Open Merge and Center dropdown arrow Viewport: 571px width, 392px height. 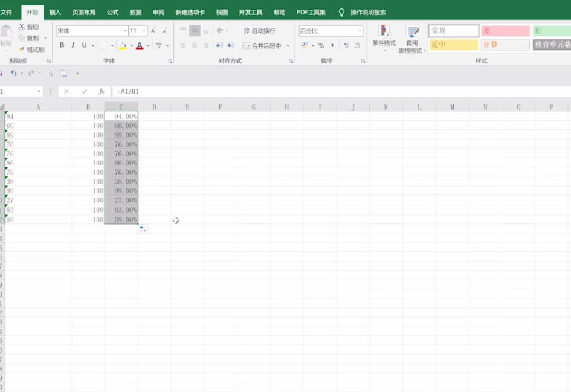point(288,45)
